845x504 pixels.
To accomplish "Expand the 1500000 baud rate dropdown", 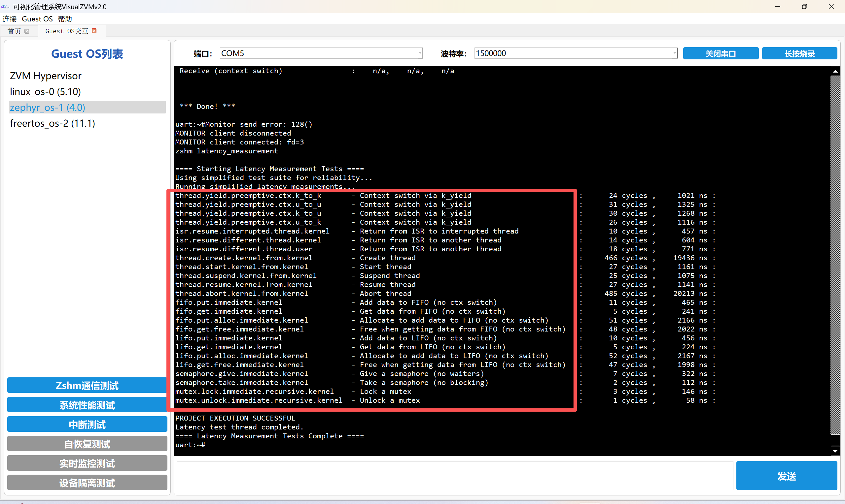I will point(674,53).
